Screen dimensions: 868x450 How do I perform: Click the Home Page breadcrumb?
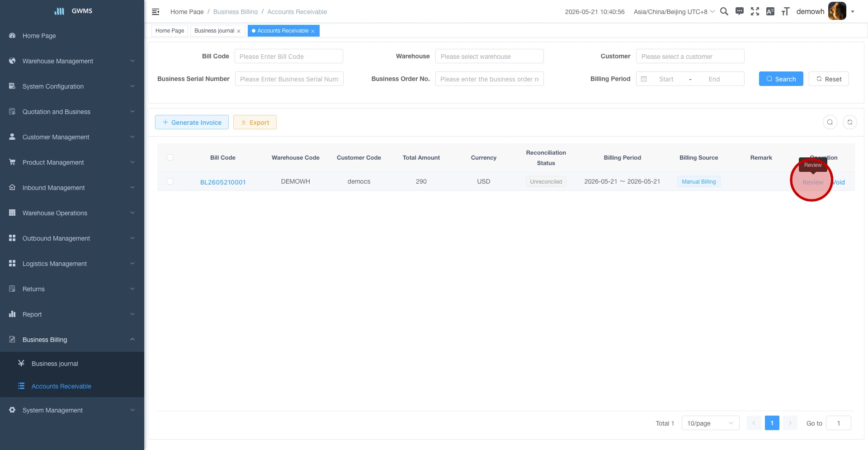pos(187,12)
